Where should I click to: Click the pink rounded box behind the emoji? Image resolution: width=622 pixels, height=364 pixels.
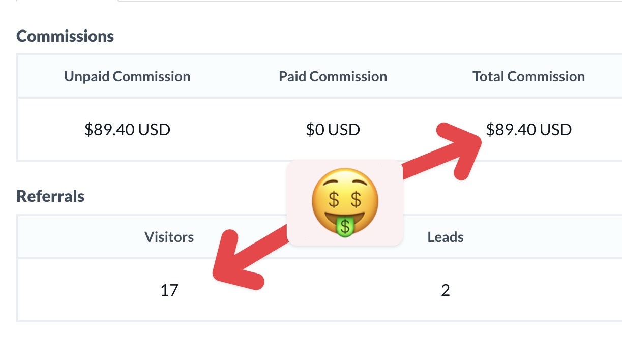coord(345,203)
